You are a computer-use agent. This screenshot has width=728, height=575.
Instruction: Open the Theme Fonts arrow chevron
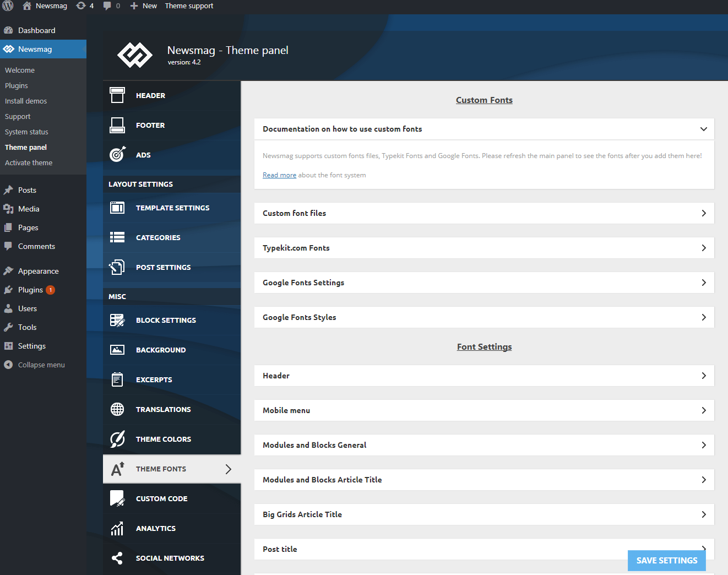229,469
